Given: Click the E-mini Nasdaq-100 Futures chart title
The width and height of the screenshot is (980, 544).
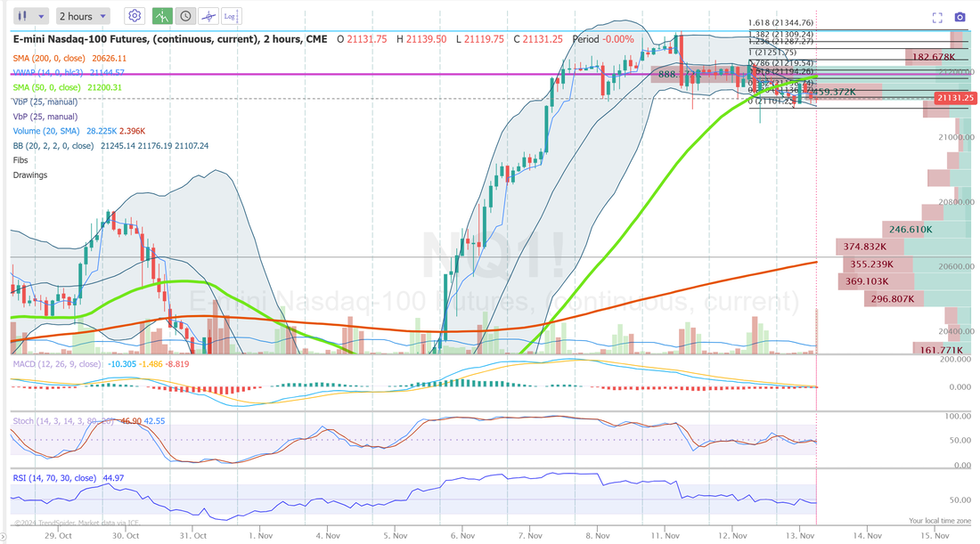Looking at the screenshot, I should point(170,38).
